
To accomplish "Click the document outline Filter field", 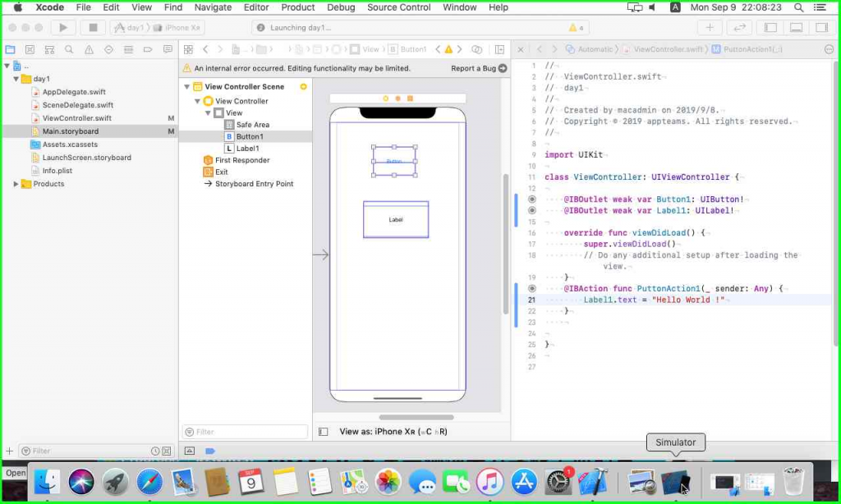I will (246, 432).
